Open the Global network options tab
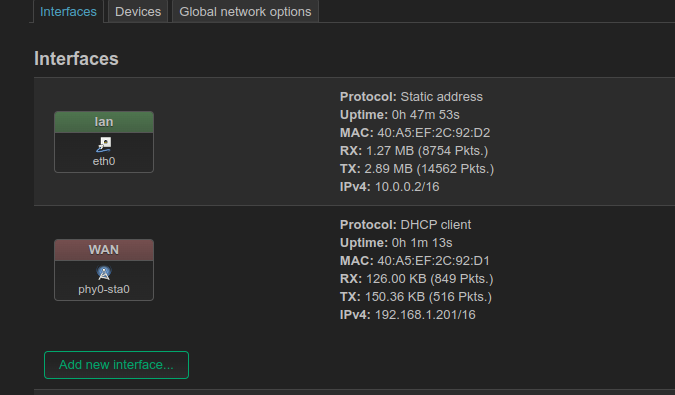675x395 pixels. tap(245, 12)
